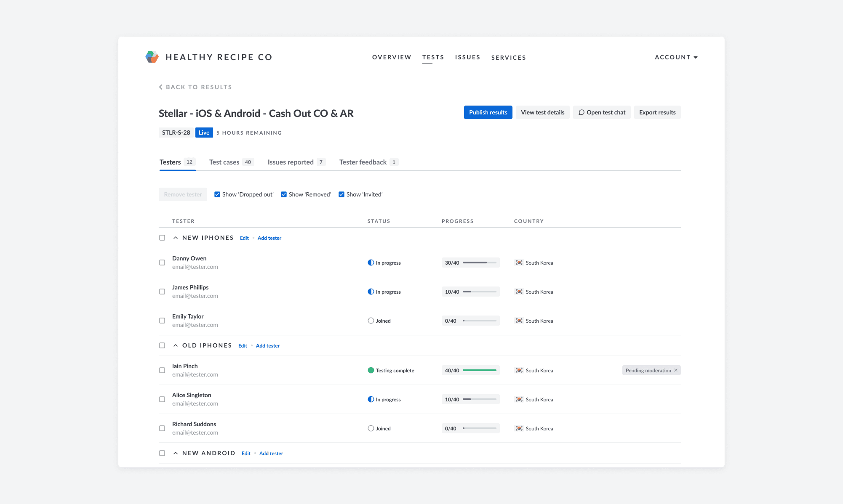Click Richard Suddons' Joined status circle icon
843x504 pixels.
pyautogui.click(x=371, y=428)
